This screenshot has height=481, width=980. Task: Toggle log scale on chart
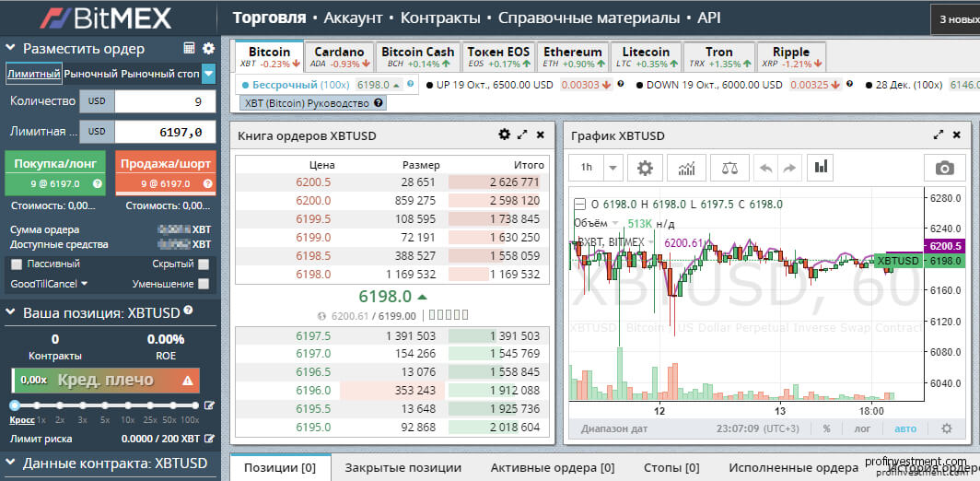(861, 428)
